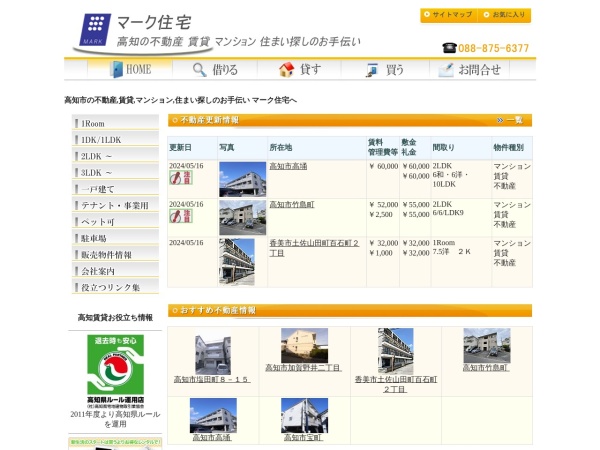The height and width of the screenshot is (450, 600).
Task: Open recommended 高知市塩田町８－１５ link
Action: point(212,380)
